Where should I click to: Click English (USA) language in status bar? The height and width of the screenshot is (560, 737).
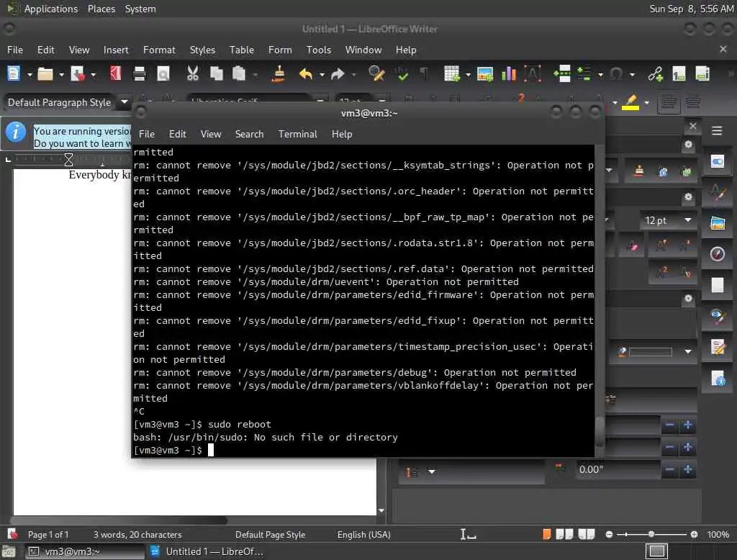pos(363,535)
